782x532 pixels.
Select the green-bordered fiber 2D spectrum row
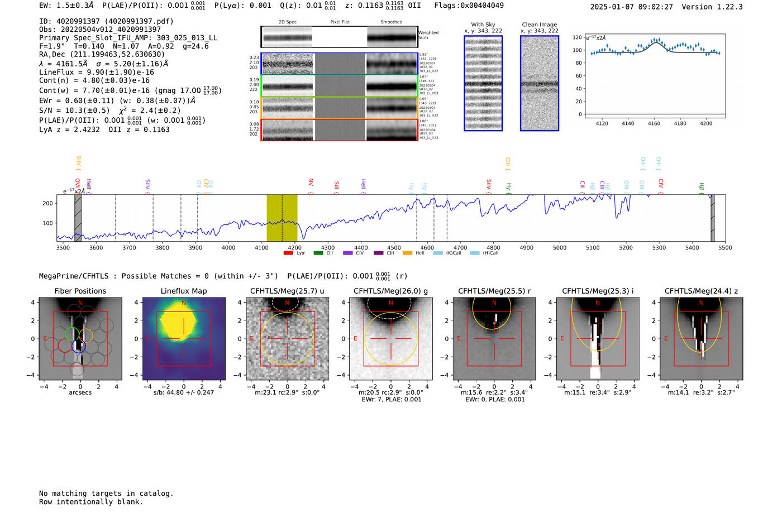339,86
